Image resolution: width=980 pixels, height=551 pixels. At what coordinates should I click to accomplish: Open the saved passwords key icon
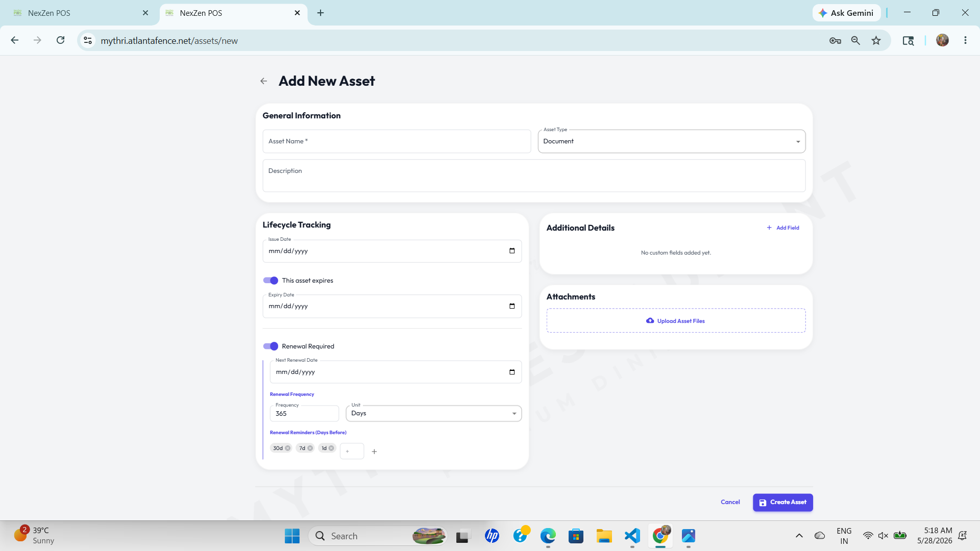point(835,41)
